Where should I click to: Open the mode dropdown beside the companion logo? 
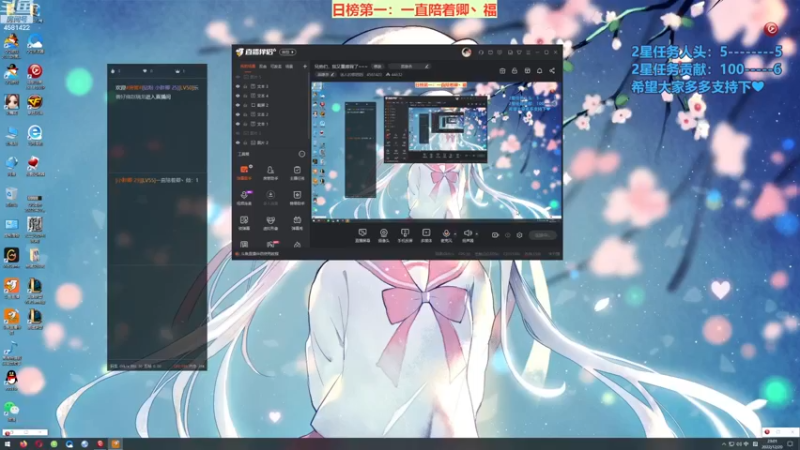[288, 52]
